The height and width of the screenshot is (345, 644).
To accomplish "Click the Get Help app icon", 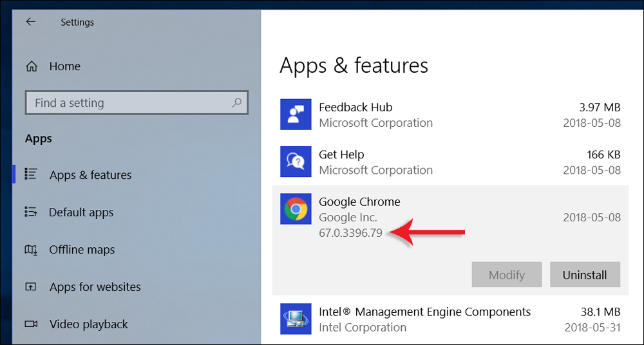I will (x=296, y=162).
